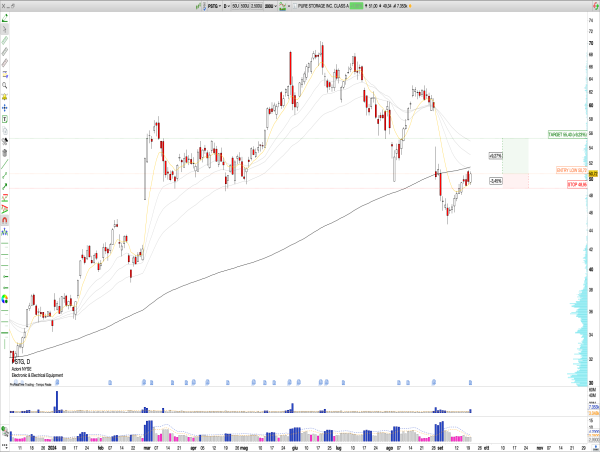Open the PSTG symbol dropdown
Screen dimensions: 600x452
tap(212, 6)
